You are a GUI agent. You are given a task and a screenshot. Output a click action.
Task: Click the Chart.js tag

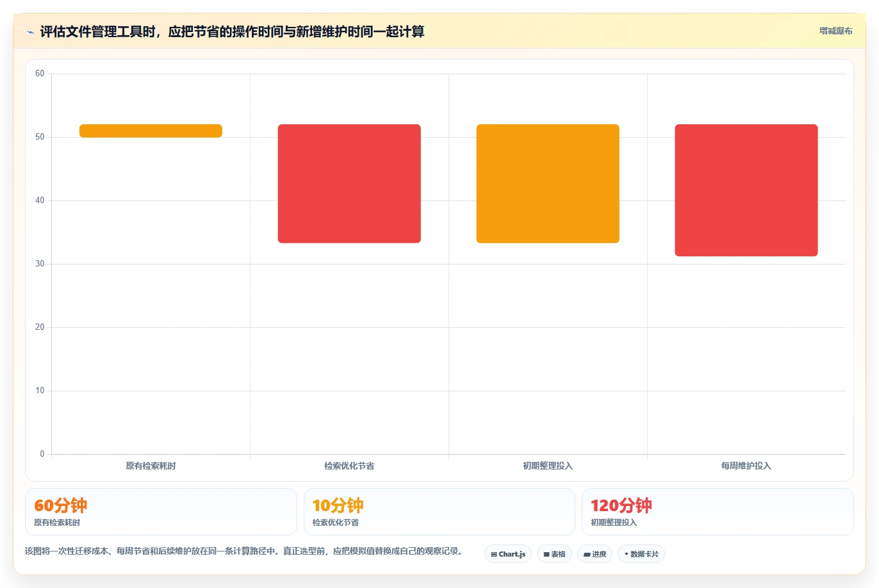point(508,554)
